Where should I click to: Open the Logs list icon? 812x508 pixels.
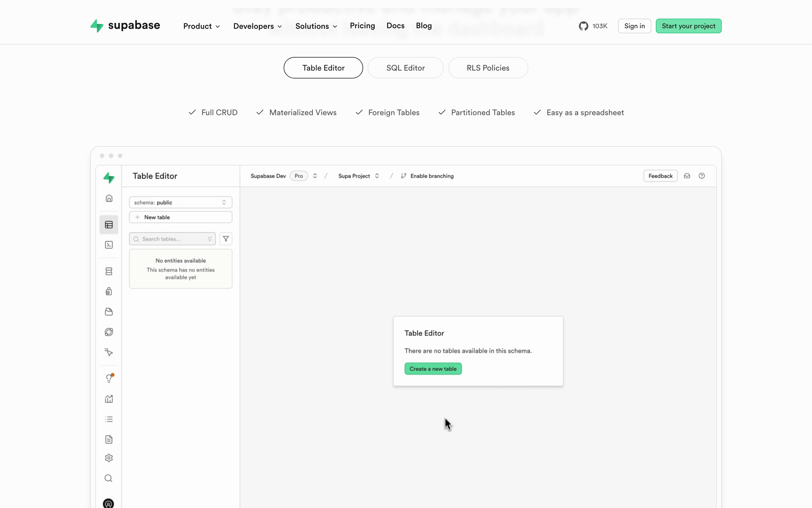click(109, 419)
